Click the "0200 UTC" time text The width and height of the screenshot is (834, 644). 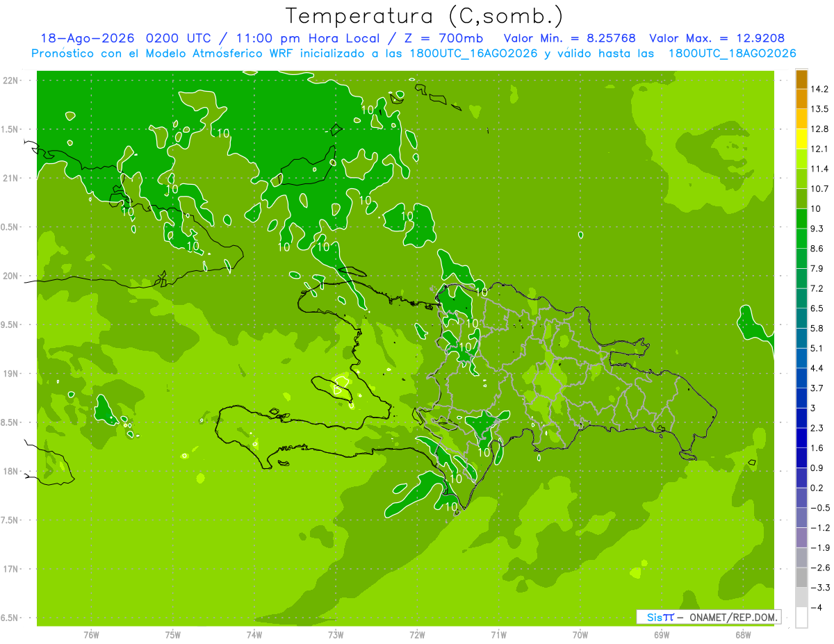177,38
